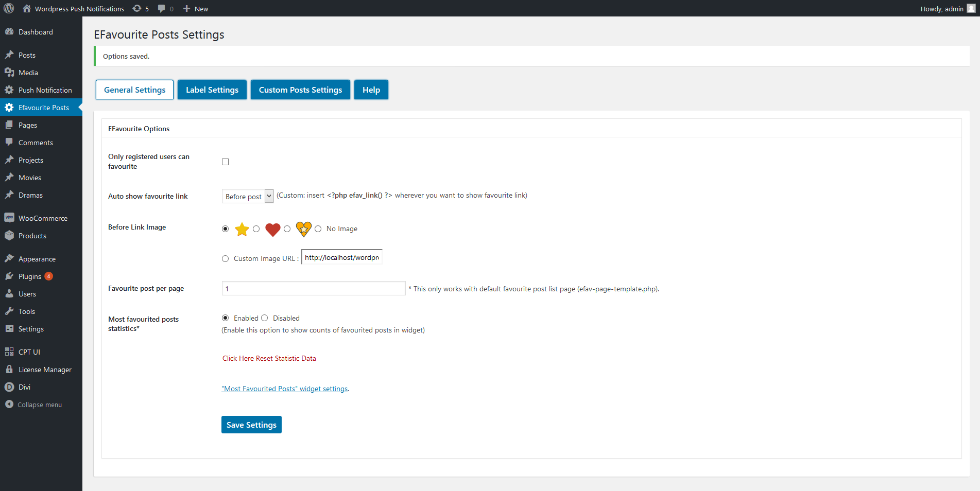Click the Media icon in the sidebar
Image resolution: width=980 pixels, height=491 pixels.
point(9,72)
